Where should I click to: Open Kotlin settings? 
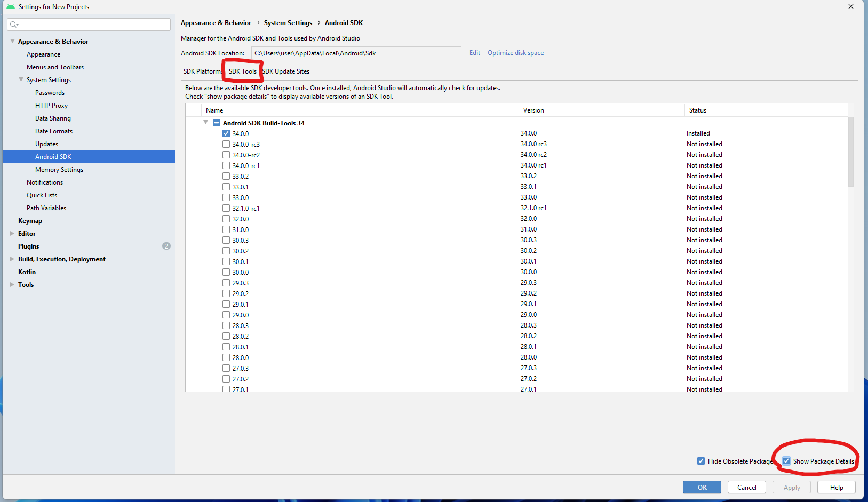(27, 272)
